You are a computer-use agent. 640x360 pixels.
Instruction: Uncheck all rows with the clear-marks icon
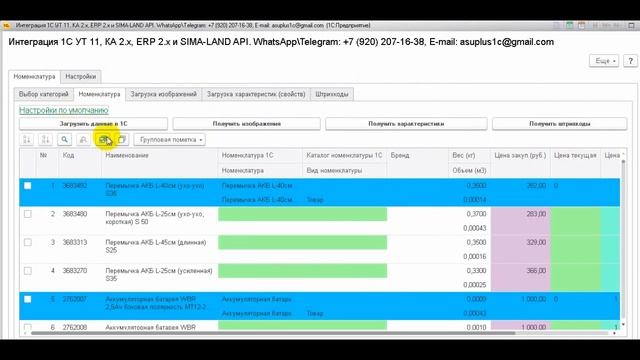[x=122, y=140]
